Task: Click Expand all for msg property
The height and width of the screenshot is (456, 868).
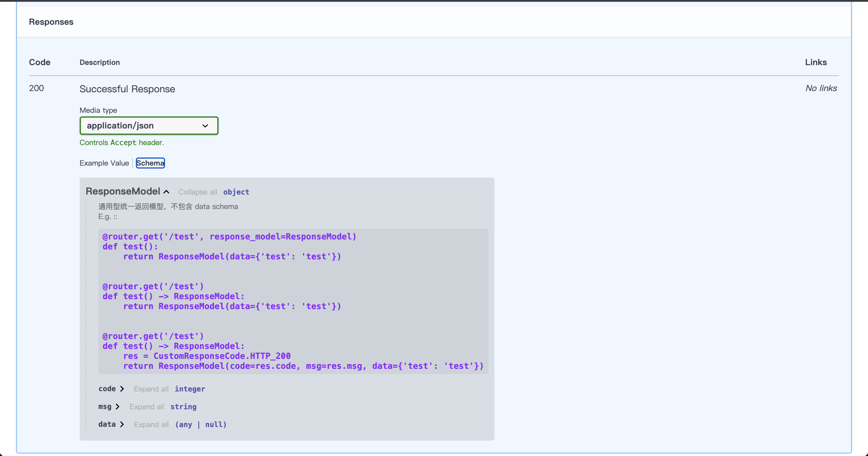Action: click(x=147, y=407)
